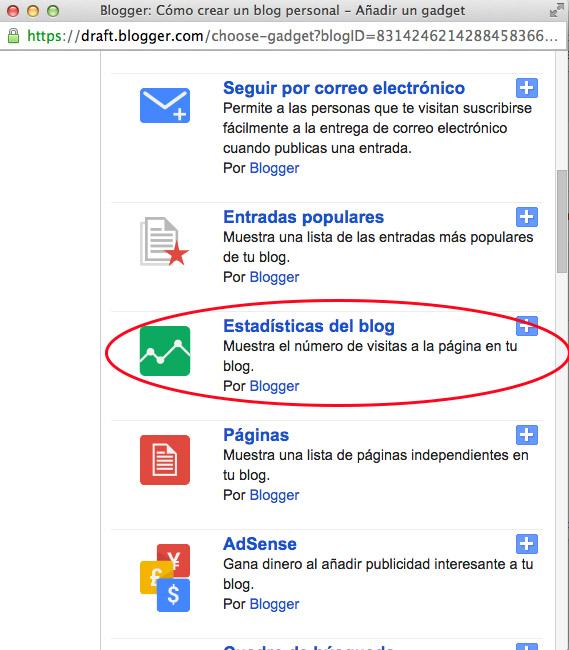Add the AdSense gadget using plus button
Screen dimensions: 569x650
526,544
